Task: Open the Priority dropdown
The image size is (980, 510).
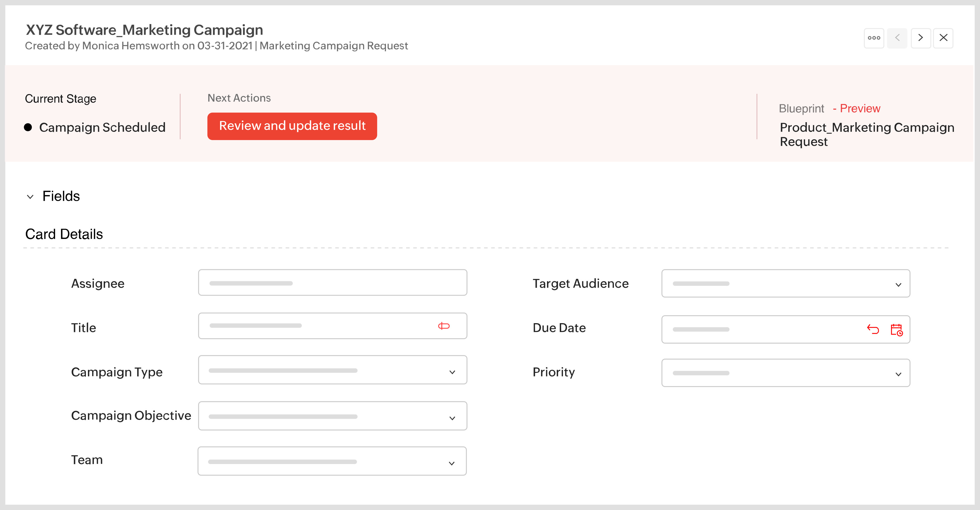Action: point(785,373)
